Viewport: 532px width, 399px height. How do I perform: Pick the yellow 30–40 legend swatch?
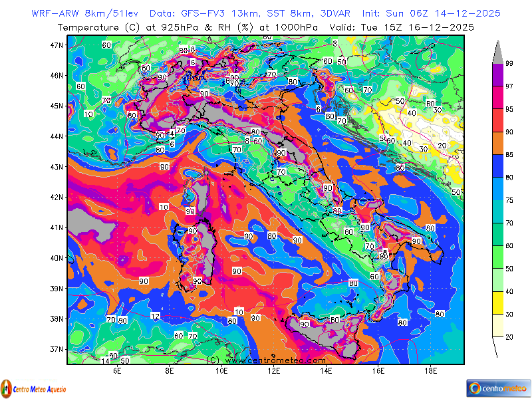tap(498, 303)
